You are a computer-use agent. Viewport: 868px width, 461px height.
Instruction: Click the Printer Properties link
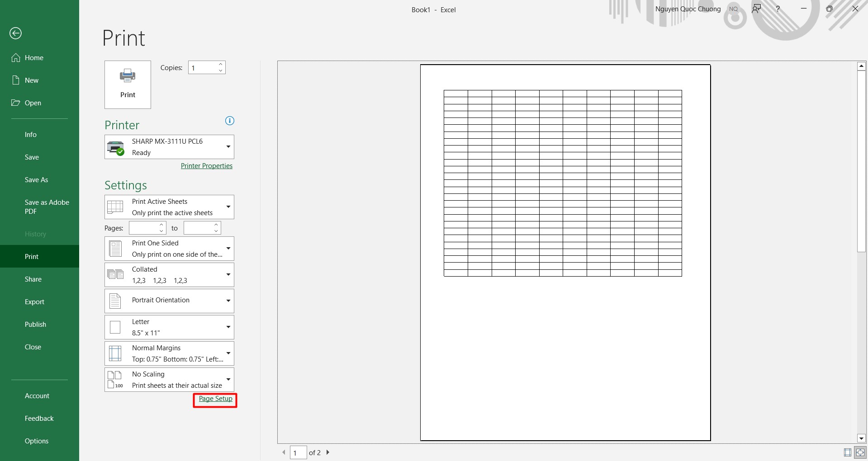(206, 166)
